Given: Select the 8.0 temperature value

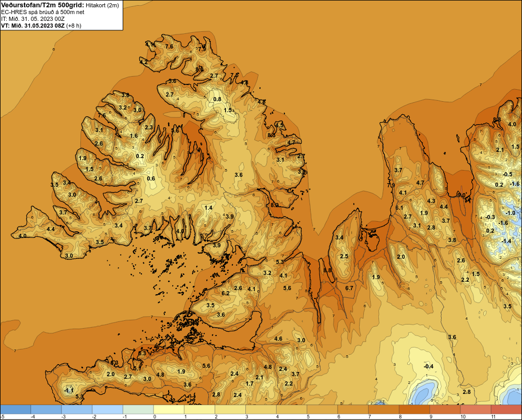Looking at the screenshot, I should pos(199,69).
